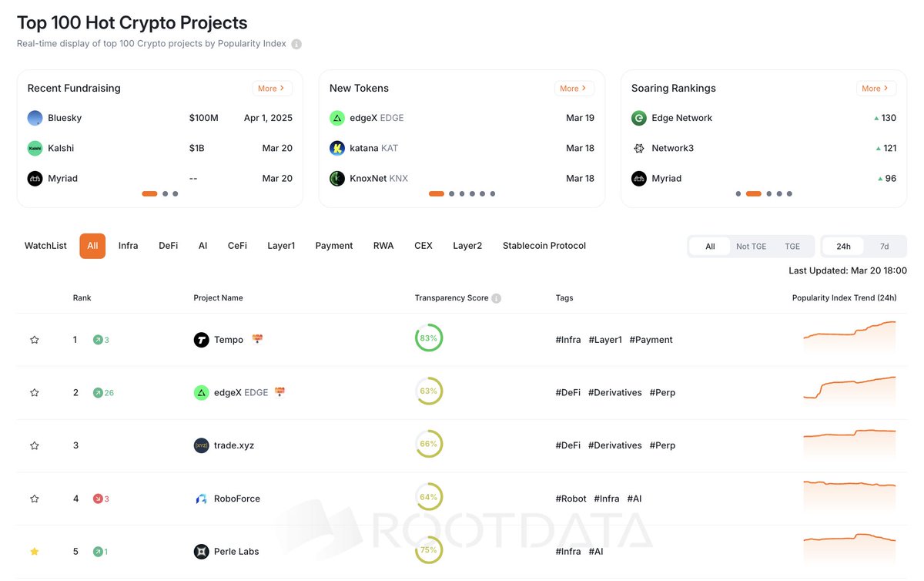Viewport: 924px width, 581px height.
Task: Unstar Perle Labs at rank 5
Action: 34,551
